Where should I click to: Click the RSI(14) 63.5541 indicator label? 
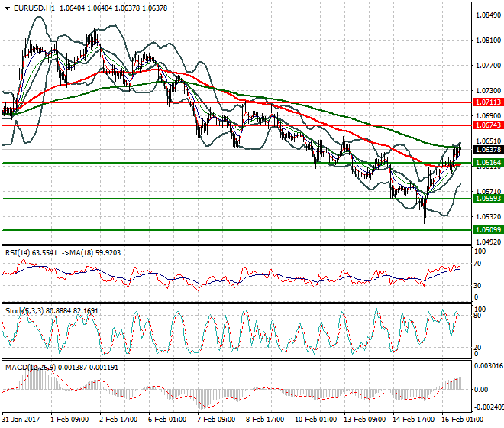coord(31,253)
